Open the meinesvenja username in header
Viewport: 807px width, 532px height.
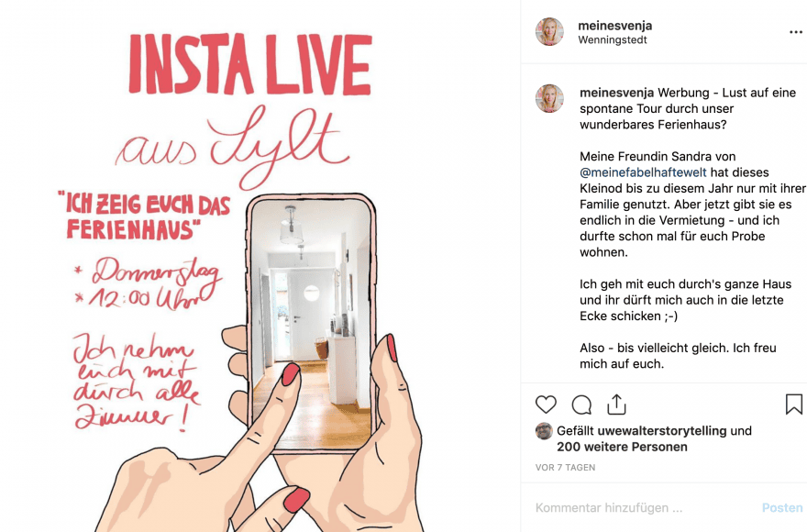tap(615, 26)
